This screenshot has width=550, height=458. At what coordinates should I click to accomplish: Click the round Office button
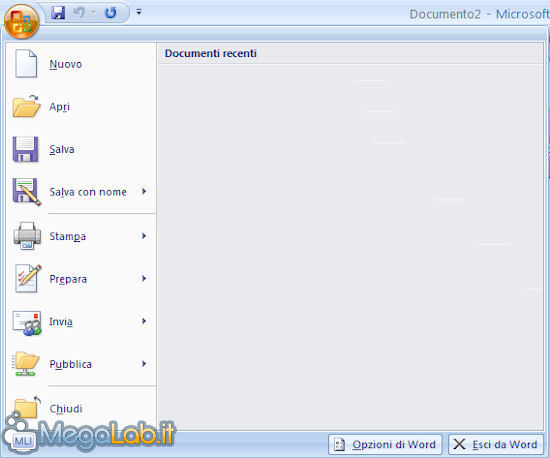point(22,22)
